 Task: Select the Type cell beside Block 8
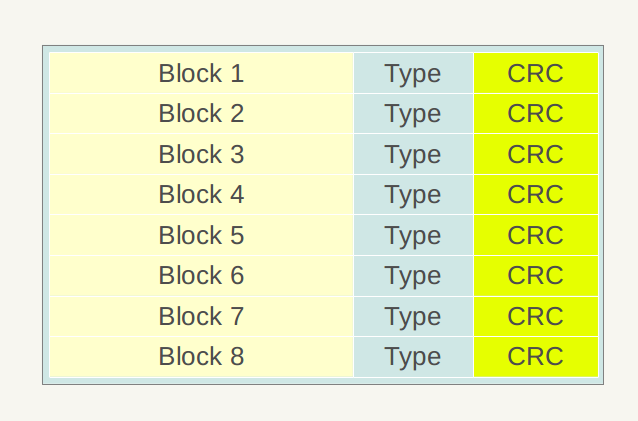click(x=413, y=356)
